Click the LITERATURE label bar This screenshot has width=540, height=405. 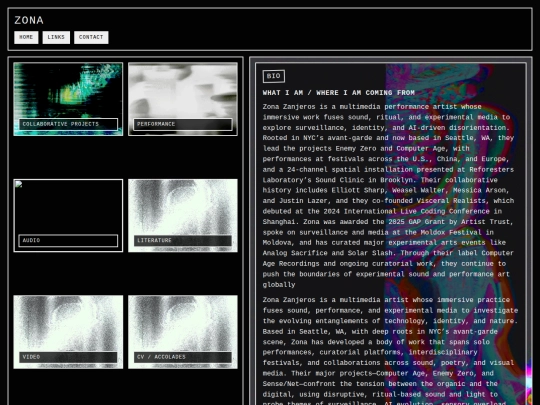coord(183,240)
